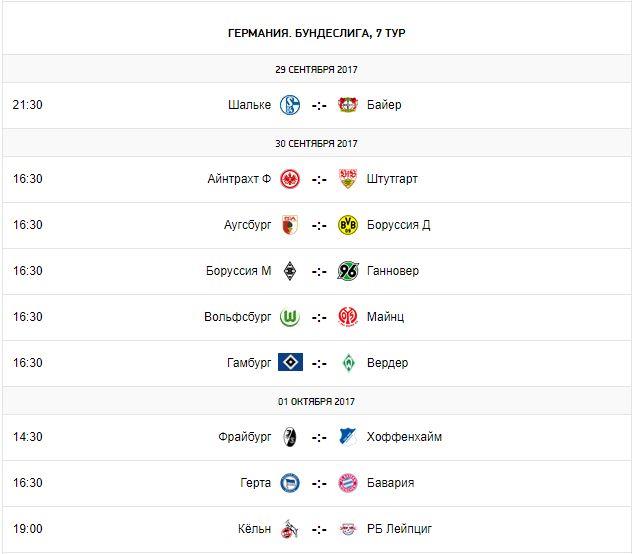Click the Wolfsburg green W logo
The height and width of the screenshot is (554, 633).
point(290,317)
